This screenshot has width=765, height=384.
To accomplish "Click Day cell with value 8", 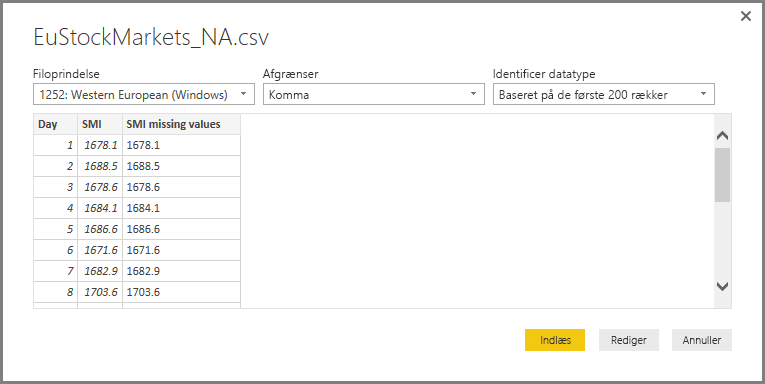I will [55, 292].
